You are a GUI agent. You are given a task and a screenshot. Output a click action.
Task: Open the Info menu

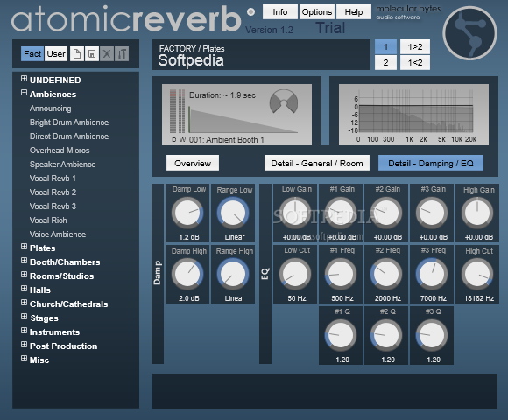[280, 12]
